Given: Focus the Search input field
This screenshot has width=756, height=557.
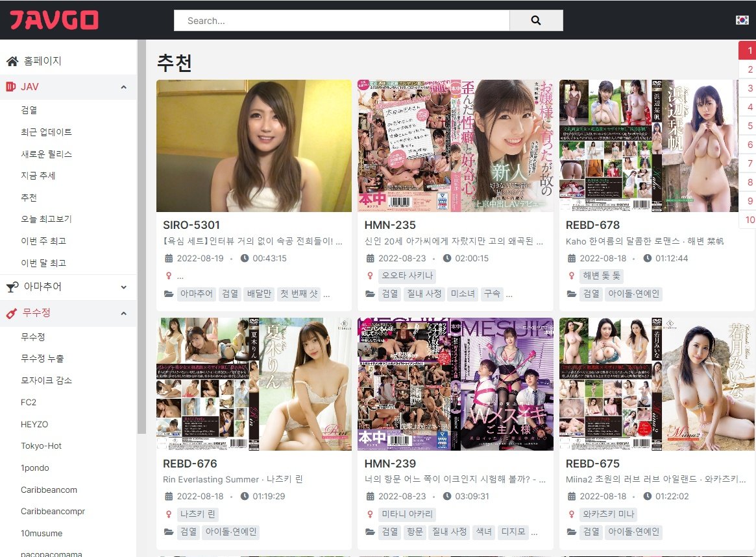Looking at the screenshot, I should [x=341, y=21].
